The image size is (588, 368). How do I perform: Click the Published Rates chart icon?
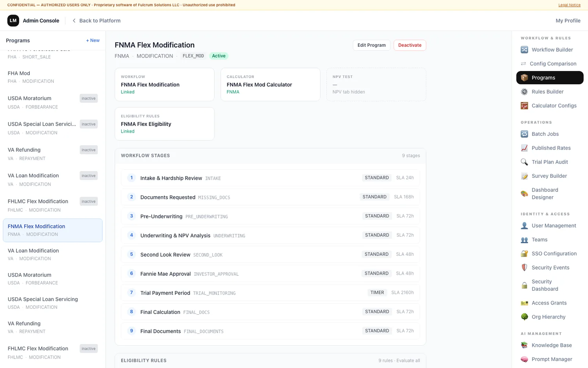[x=524, y=148]
